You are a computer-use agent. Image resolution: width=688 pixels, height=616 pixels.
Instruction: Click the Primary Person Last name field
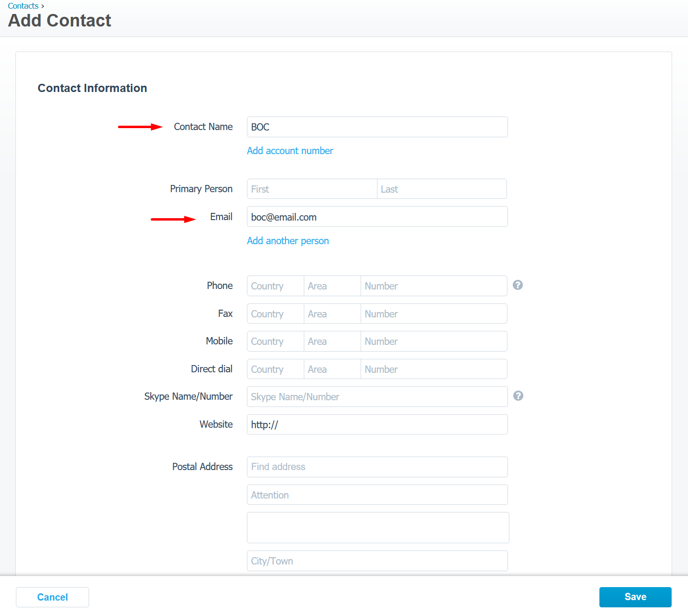tap(441, 189)
